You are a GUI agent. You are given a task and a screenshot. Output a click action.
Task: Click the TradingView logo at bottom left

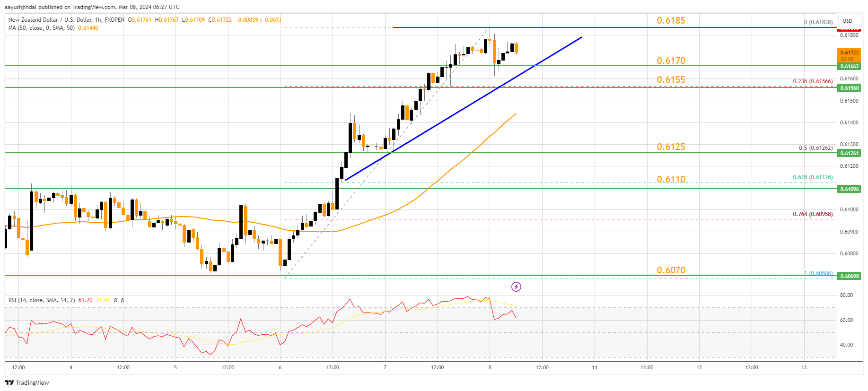(x=27, y=382)
